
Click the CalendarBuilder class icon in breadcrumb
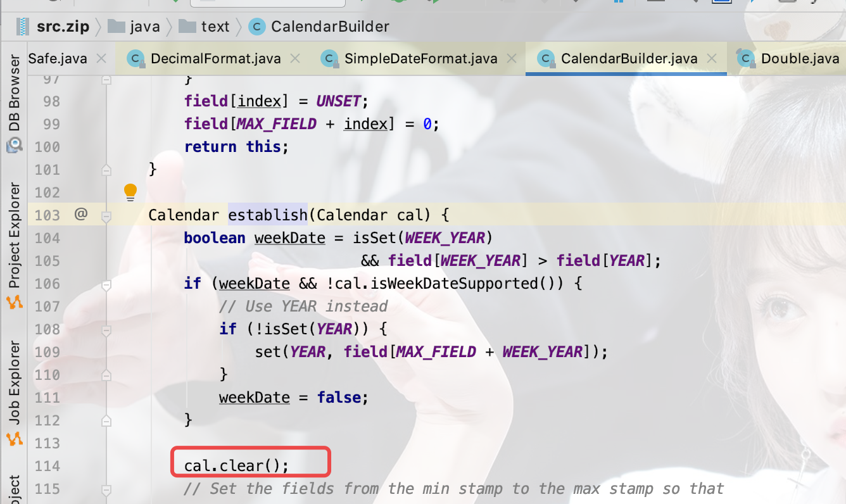257,27
